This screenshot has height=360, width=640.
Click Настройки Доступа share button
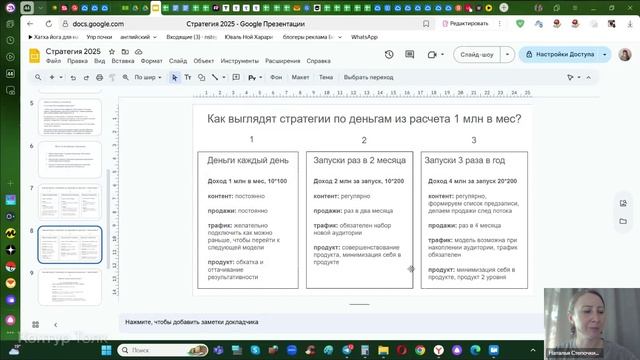(x=560, y=54)
